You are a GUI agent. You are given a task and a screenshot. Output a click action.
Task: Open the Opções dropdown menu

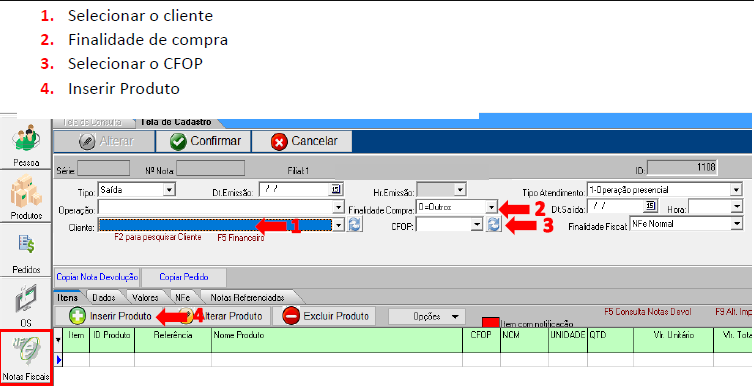pos(427,317)
